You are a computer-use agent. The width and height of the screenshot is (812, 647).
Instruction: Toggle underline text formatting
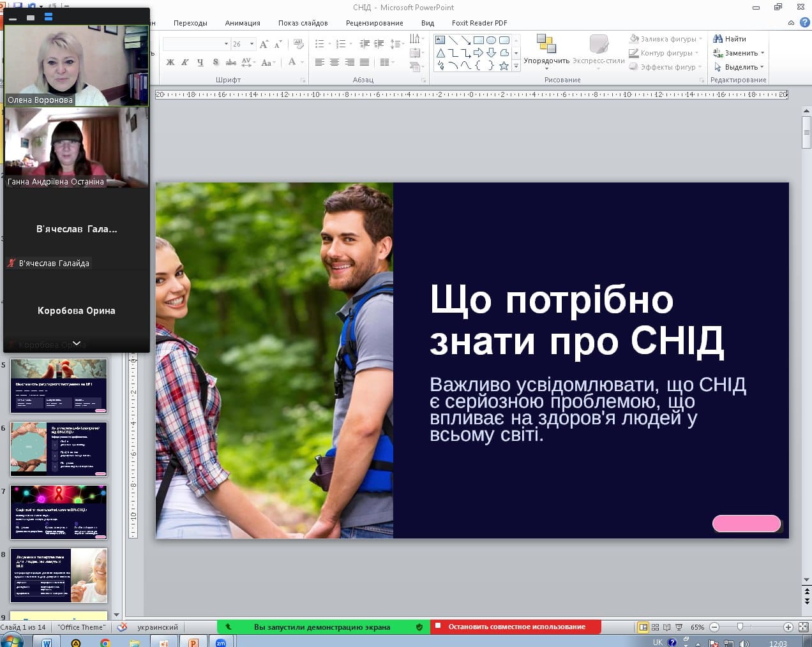tap(200, 63)
